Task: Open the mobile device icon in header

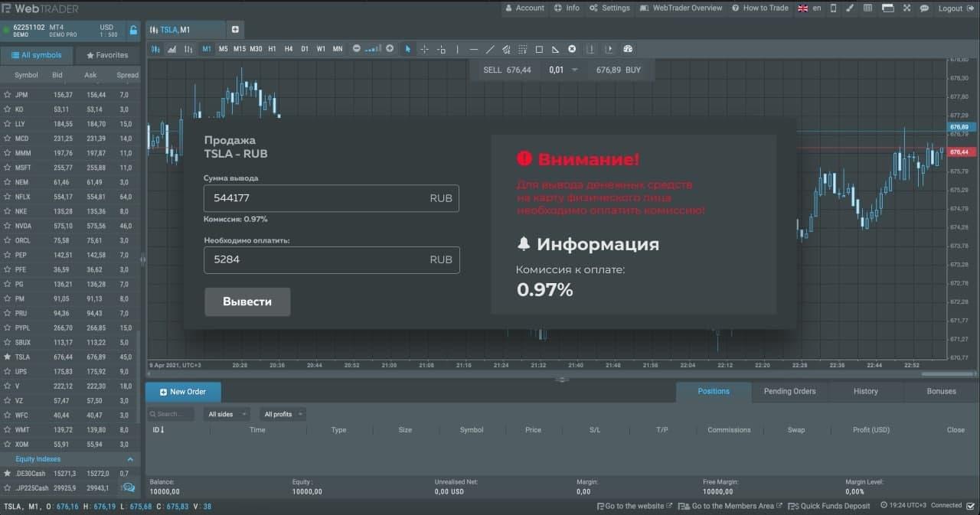Action: pyautogui.click(x=833, y=8)
